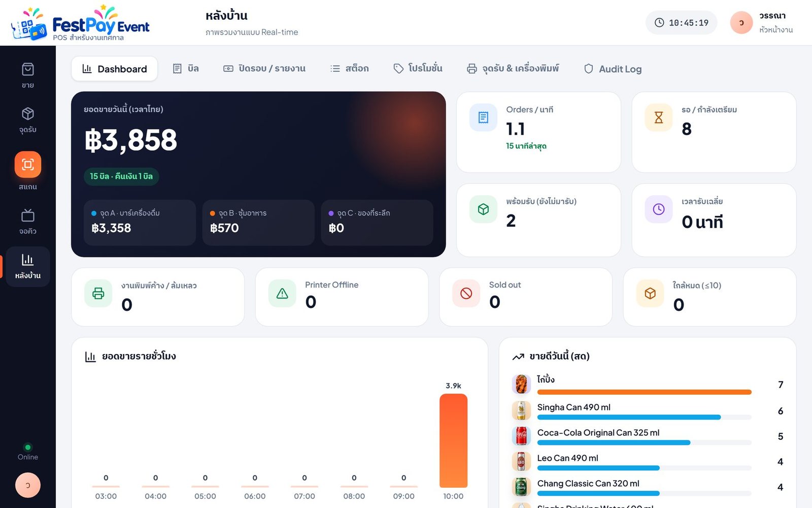Image resolution: width=812 pixels, height=508 pixels.
Task: Click the Singha Can sales progress bar
Action: pyautogui.click(x=645, y=417)
